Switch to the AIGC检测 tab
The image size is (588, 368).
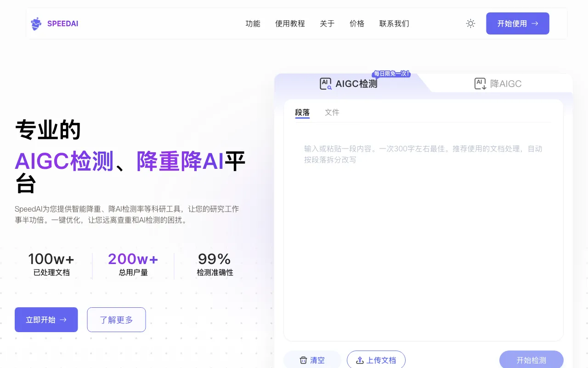349,84
